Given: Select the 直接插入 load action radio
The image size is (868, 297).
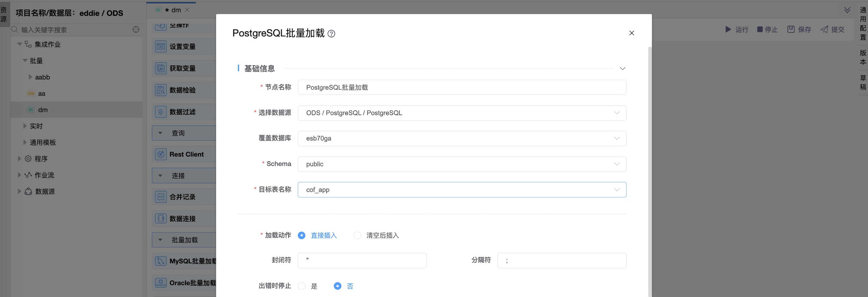Looking at the screenshot, I should click(301, 235).
